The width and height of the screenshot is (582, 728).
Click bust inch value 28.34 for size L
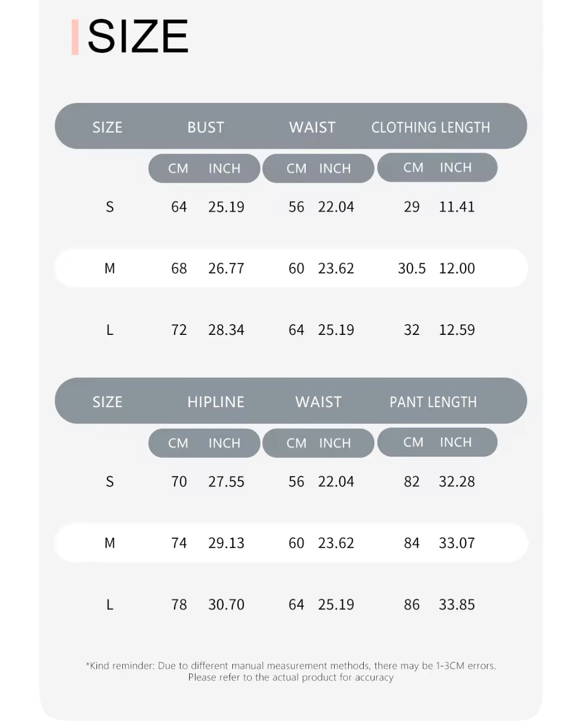tap(226, 329)
